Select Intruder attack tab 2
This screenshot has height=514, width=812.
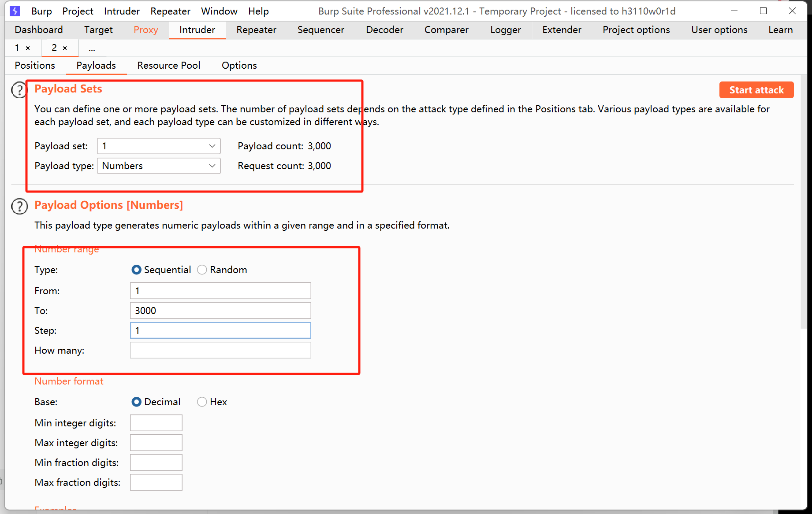(x=54, y=48)
